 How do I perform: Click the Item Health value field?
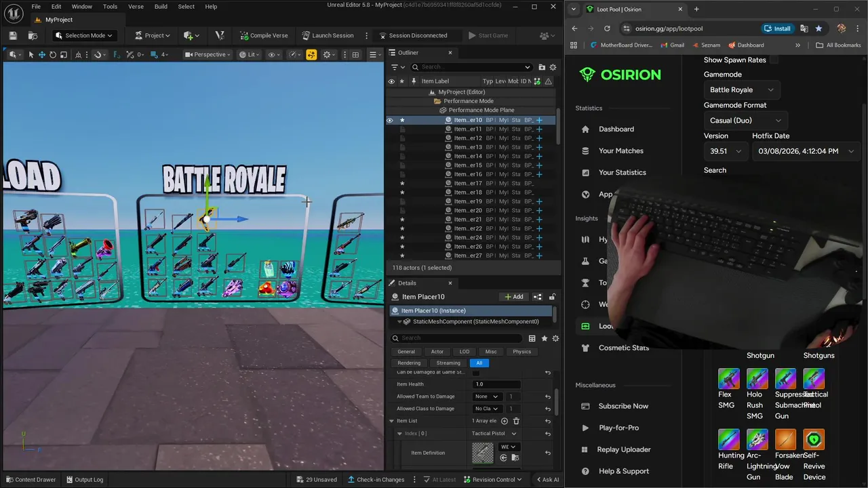[496, 384]
